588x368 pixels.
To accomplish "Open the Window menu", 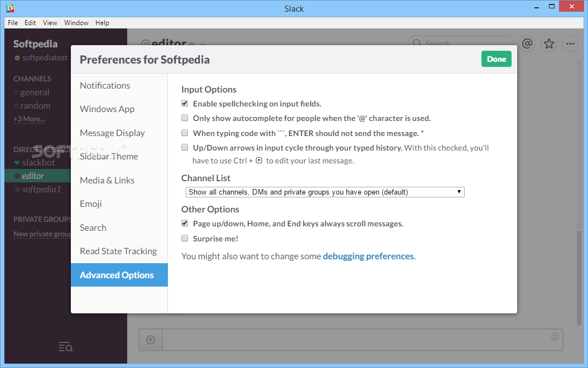I will point(76,23).
